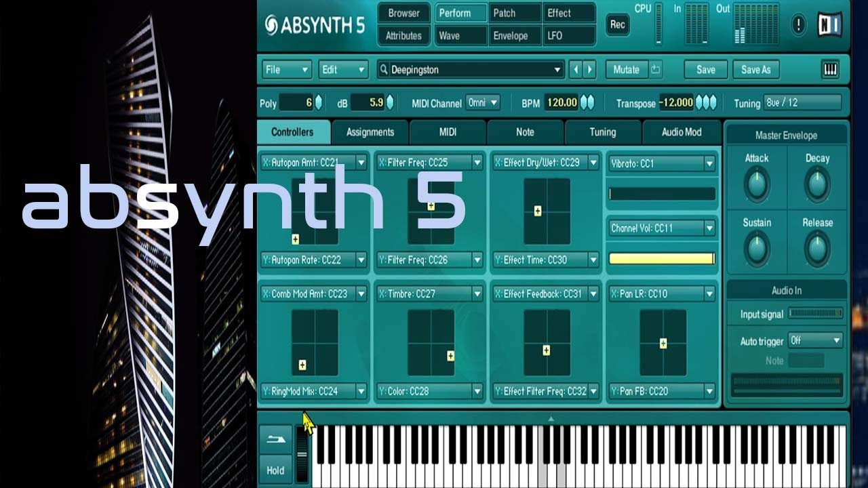Open the X: Effect Feedback CC31 dropdown

[547, 294]
